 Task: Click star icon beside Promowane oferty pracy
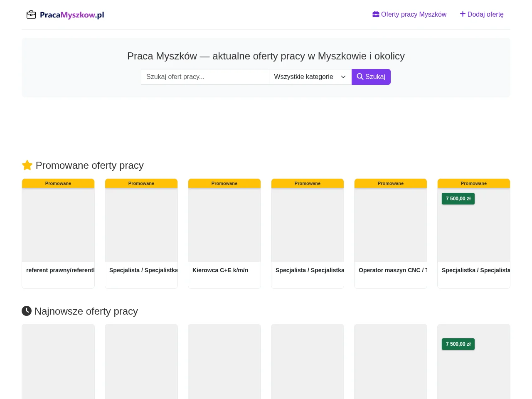[x=27, y=165]
